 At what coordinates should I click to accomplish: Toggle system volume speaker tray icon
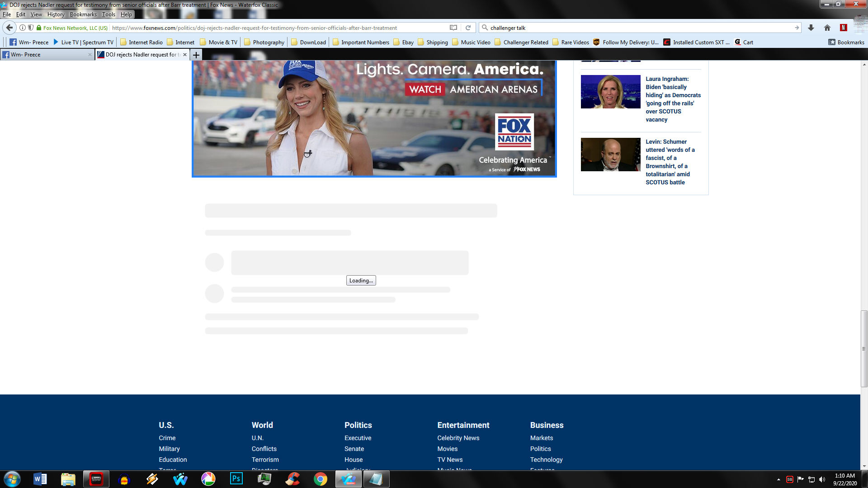click(822, 479)
